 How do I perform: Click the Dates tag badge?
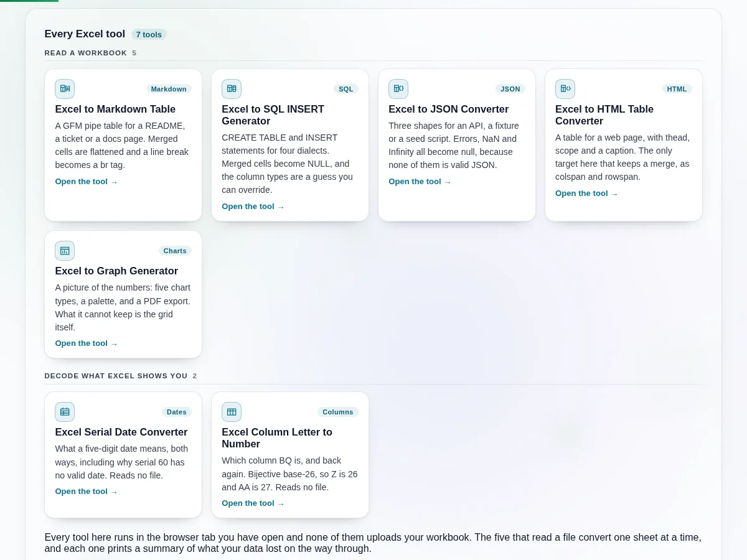(x=177, y=412)
